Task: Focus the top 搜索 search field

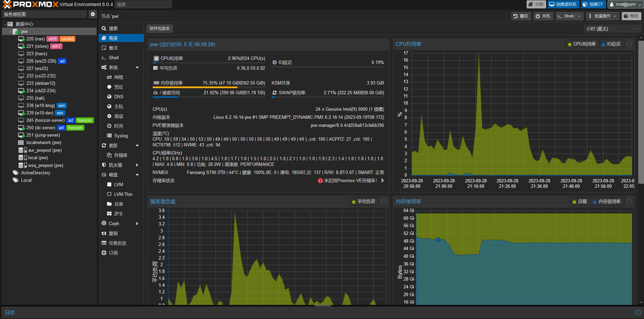Action: [143, 4]
